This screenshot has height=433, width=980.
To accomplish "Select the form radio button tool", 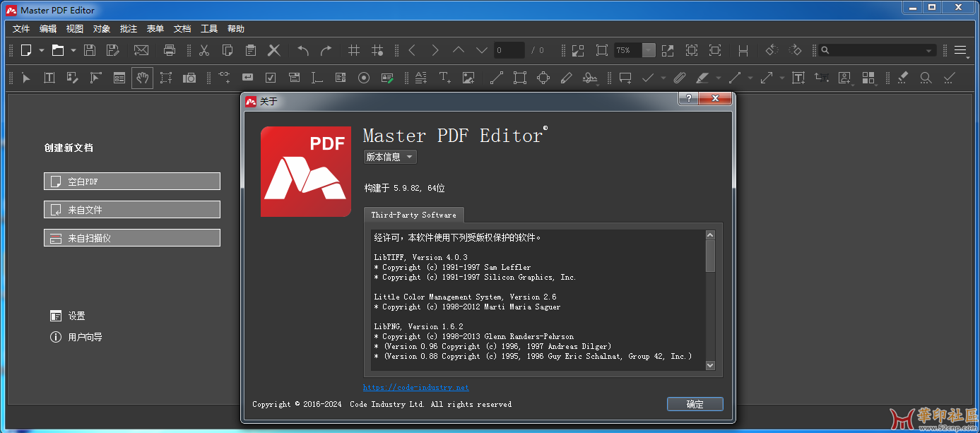I will [364, 78].
